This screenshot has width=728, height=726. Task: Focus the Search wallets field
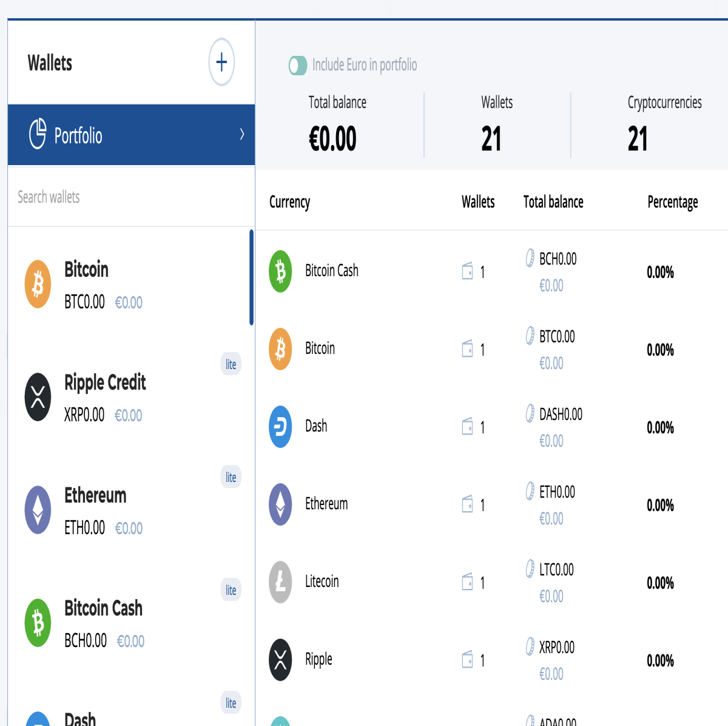[x=131, y=197]
